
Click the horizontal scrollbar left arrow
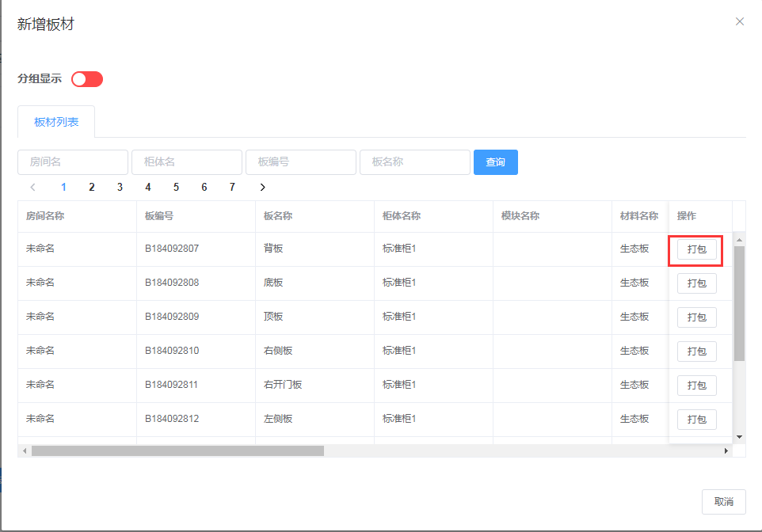click(x=25, y=450)
